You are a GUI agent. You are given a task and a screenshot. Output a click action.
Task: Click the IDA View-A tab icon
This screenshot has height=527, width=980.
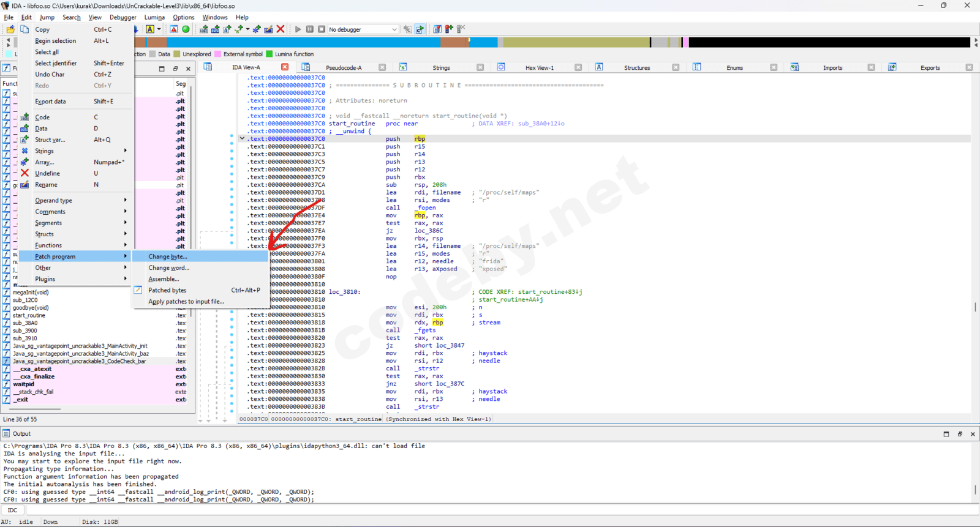point(208,67)
